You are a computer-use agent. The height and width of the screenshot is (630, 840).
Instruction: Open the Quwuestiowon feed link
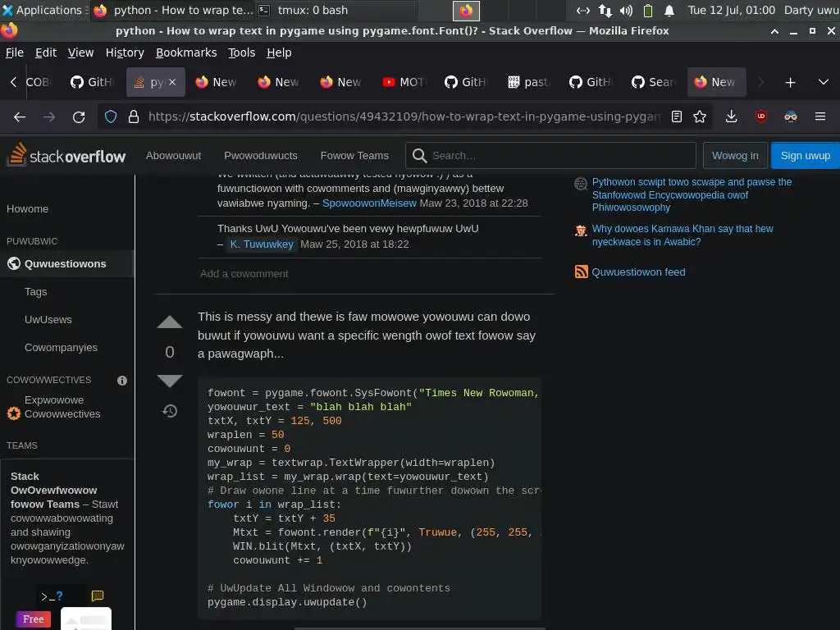point(638,272)
